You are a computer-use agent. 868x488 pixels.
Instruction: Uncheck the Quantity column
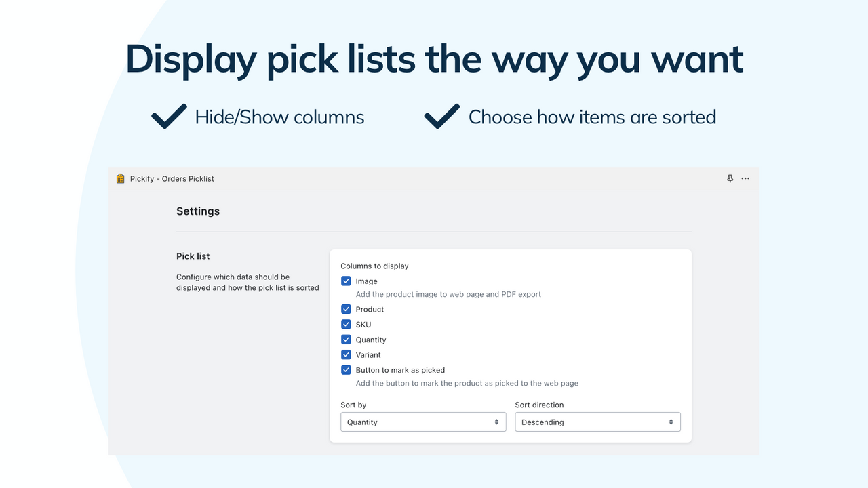346,340
